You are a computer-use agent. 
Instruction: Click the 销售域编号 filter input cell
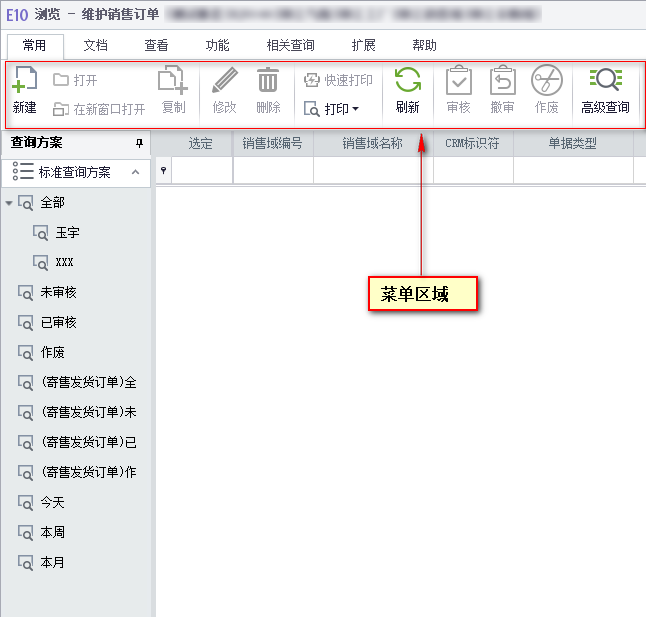[x=272, y=172]
